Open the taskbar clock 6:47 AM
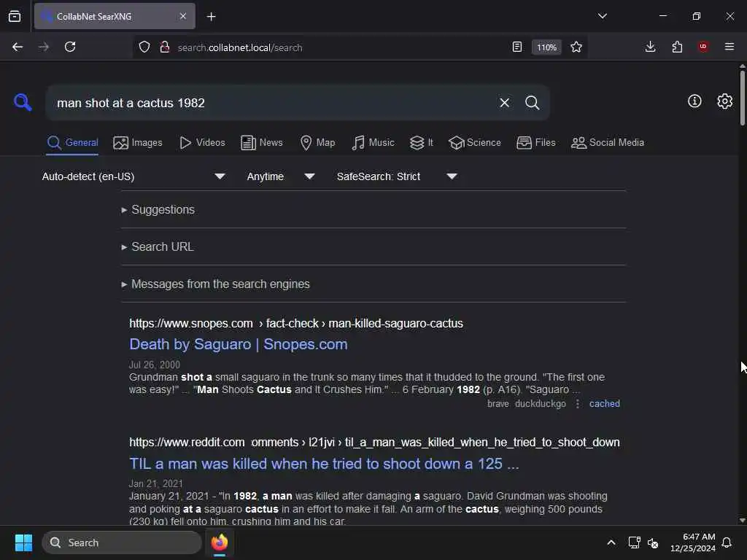Screen dimensions: 747x560 tap(693, 542)
